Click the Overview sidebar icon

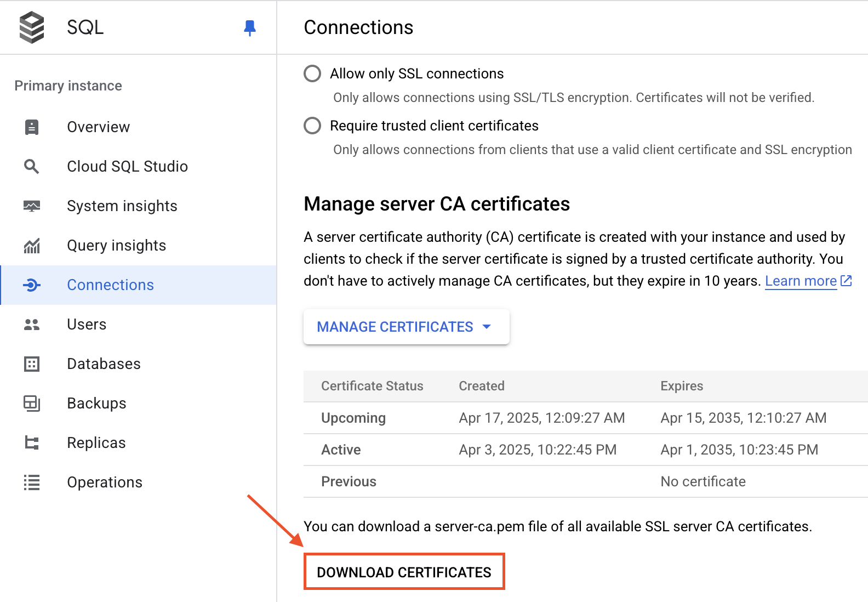(x=32, y=127)
